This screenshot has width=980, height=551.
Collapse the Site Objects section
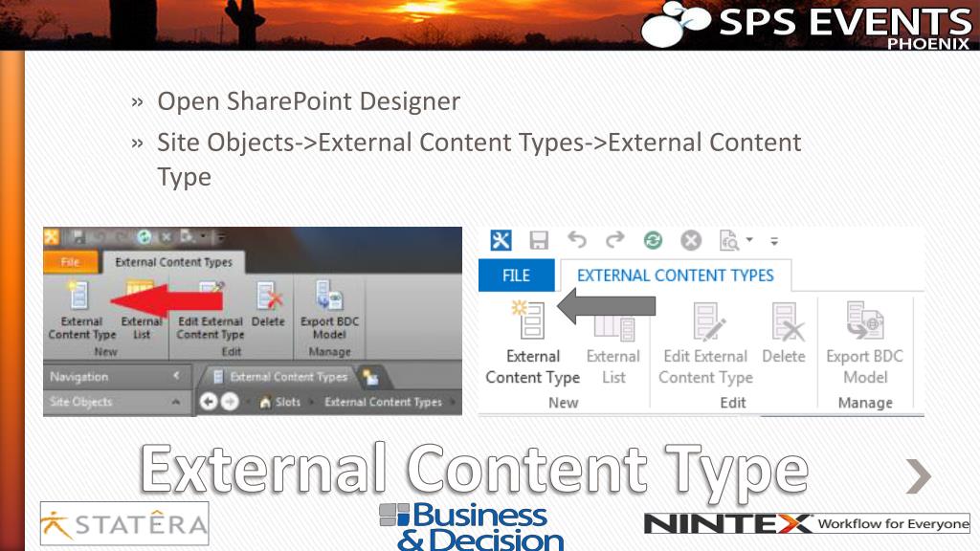click(x=176, y=402)
